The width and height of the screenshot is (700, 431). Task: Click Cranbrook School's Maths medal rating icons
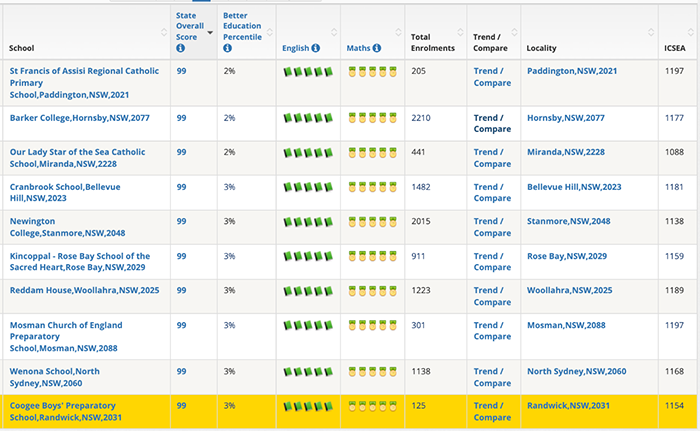pyautogui.click(x=372, y=187)
